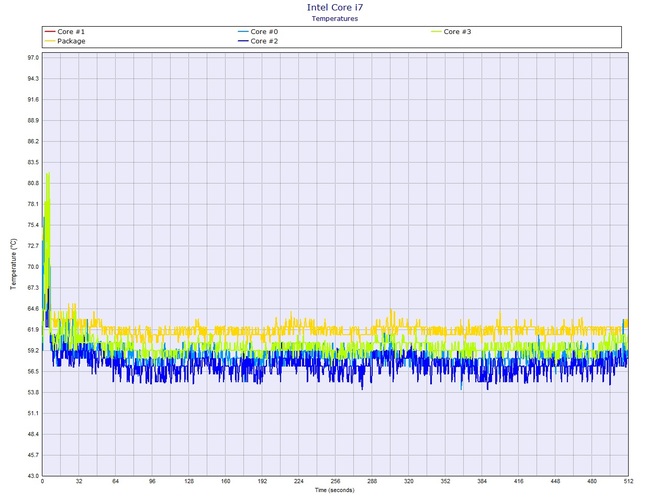The image size is (670, 502).
Task: Click the Core #1 legend entry
Action: (x=65, y=32)
